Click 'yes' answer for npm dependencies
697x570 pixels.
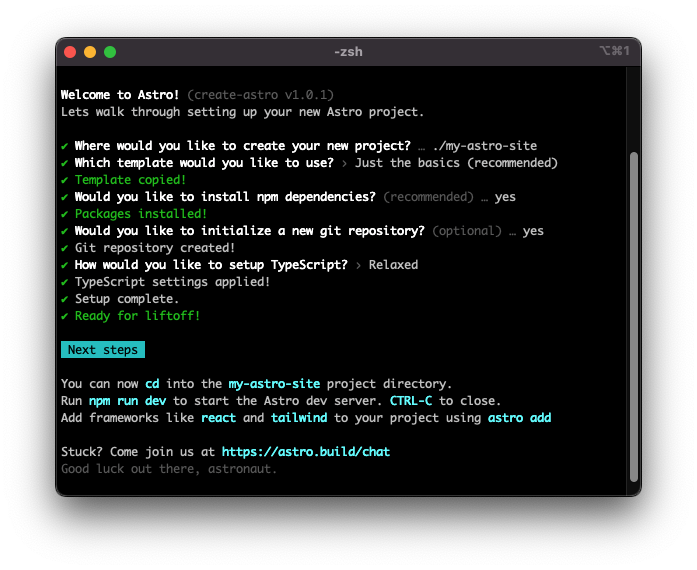coord(505,197)
